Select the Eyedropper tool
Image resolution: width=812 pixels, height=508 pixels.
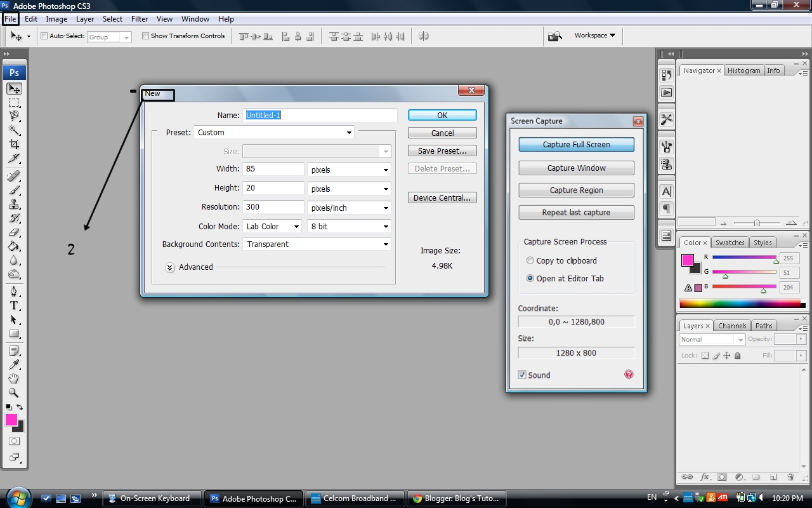[14, 364]
